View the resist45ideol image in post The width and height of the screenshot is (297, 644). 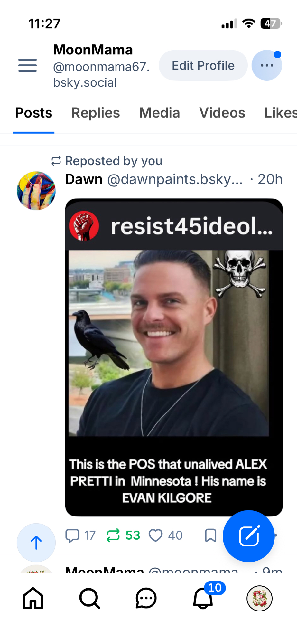(174, 357)
